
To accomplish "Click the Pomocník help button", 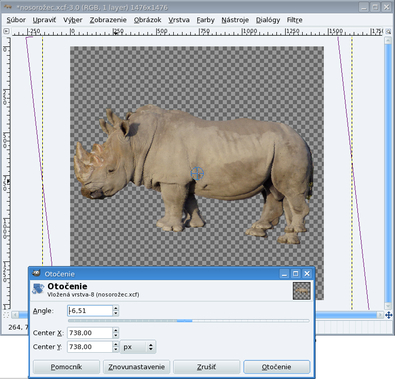I will [66, 367].
